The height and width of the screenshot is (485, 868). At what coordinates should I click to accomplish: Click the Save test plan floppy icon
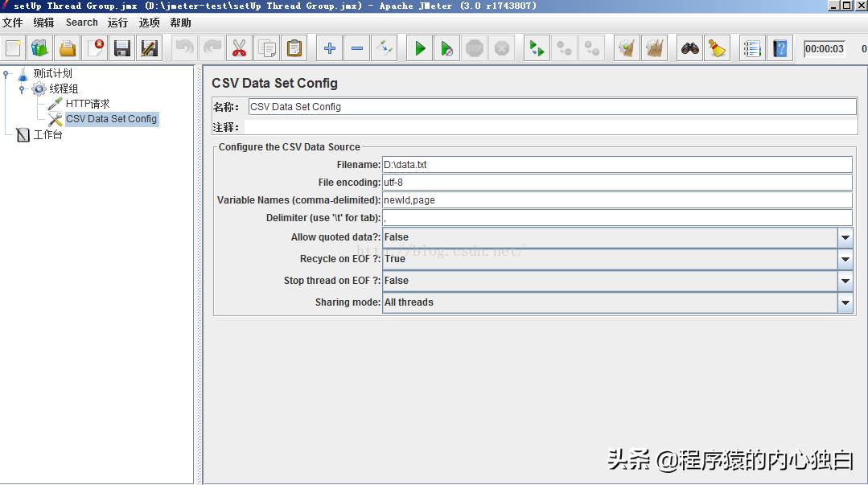pos(122,48)
